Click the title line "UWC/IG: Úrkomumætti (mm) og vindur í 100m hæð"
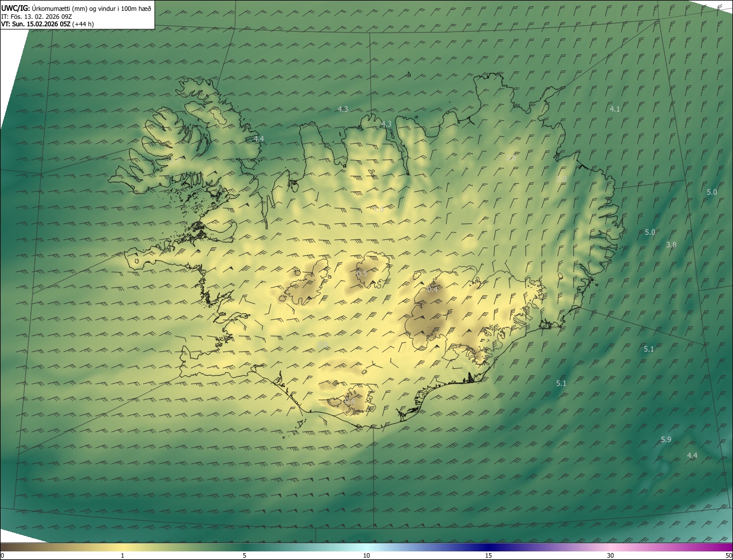Viewport: 733px width, 560px height. (76, 8)
